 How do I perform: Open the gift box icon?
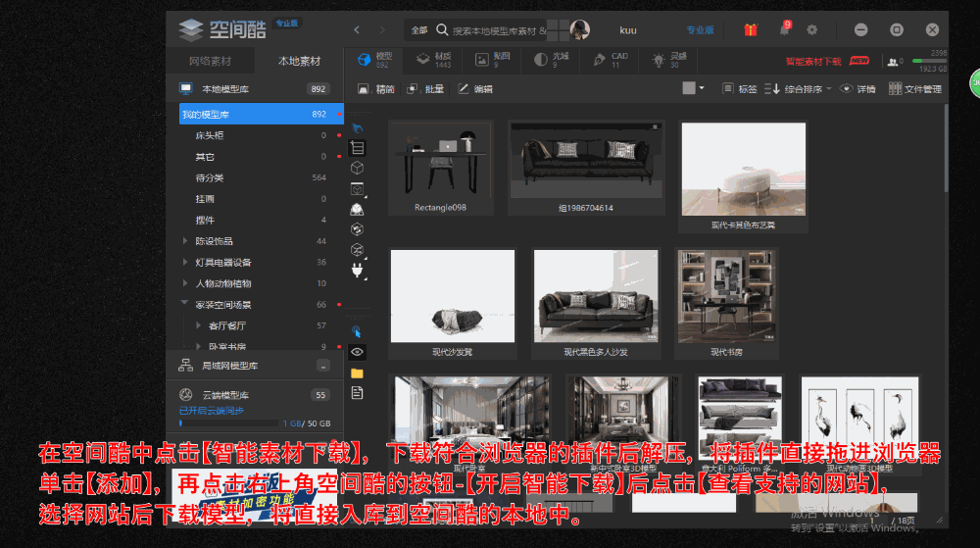coord(751,29)
